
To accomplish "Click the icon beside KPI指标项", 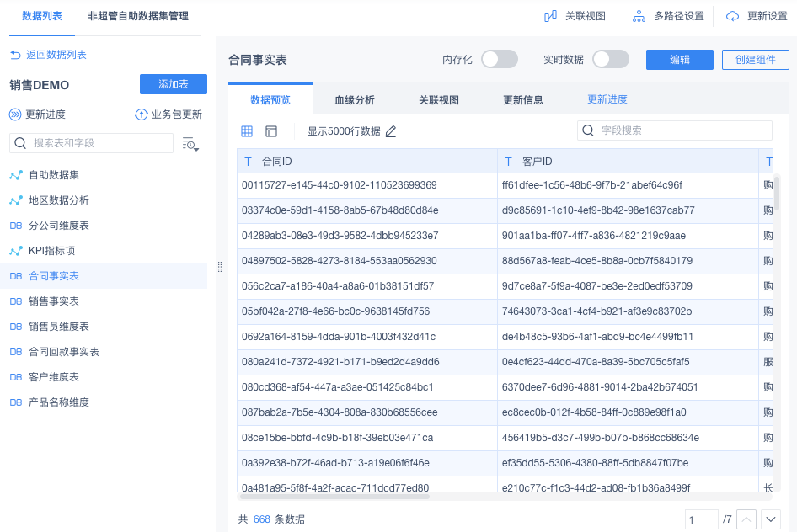I will [16, 251].
